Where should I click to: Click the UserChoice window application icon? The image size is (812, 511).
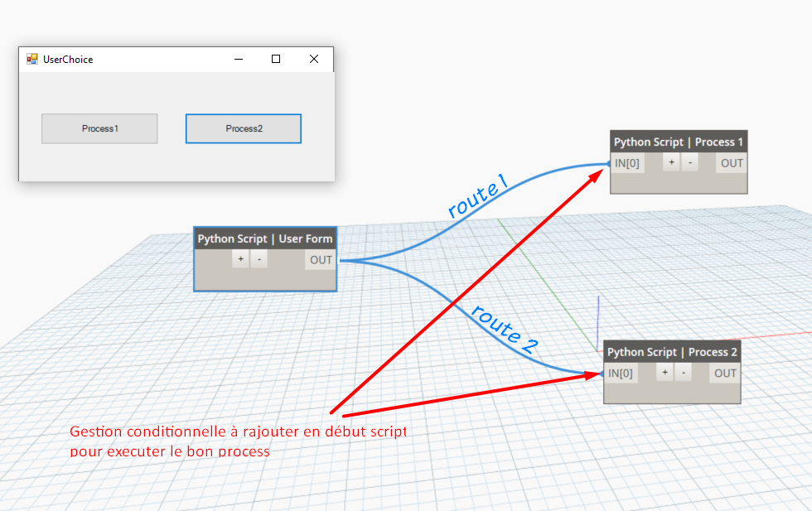pos(32,59)
